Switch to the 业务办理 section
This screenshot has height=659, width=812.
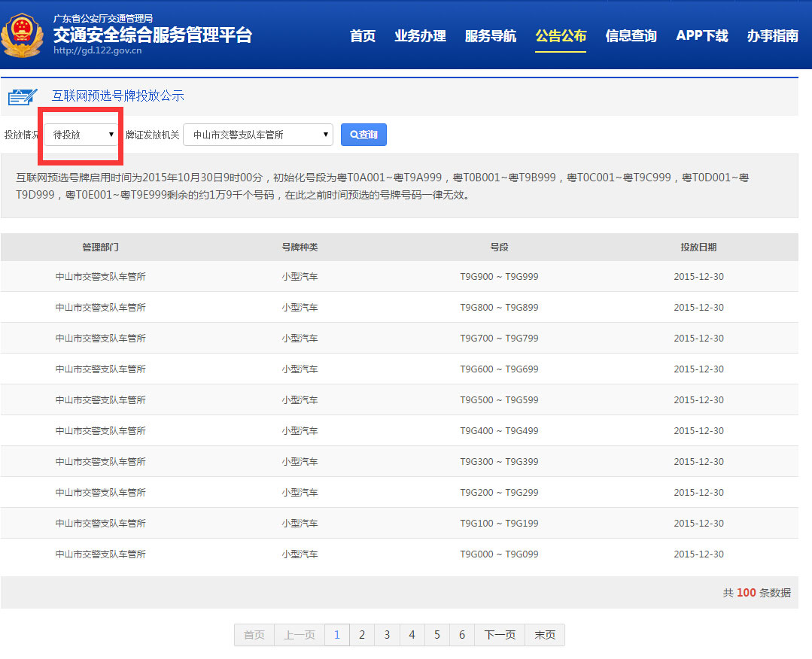420,35
